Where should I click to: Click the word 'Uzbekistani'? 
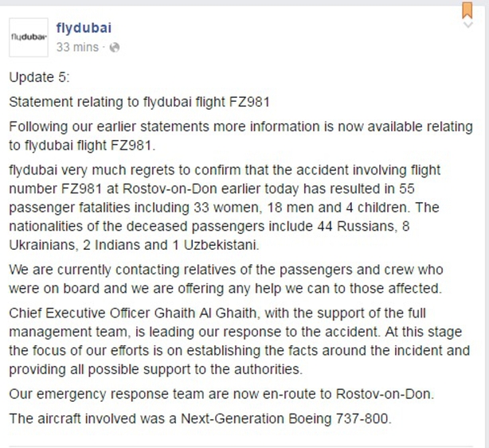point(221,245)
